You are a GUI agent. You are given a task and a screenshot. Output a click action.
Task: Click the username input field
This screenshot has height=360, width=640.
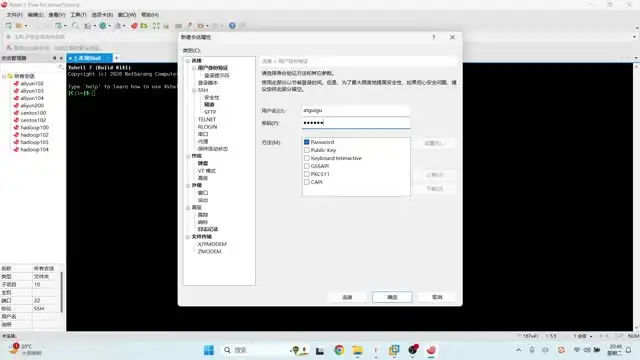point(356,111)
